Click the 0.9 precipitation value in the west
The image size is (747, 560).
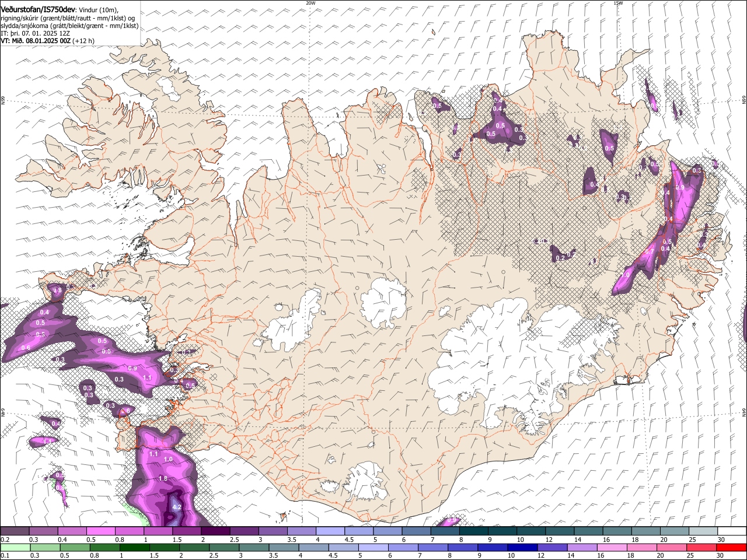pos(132,369)
